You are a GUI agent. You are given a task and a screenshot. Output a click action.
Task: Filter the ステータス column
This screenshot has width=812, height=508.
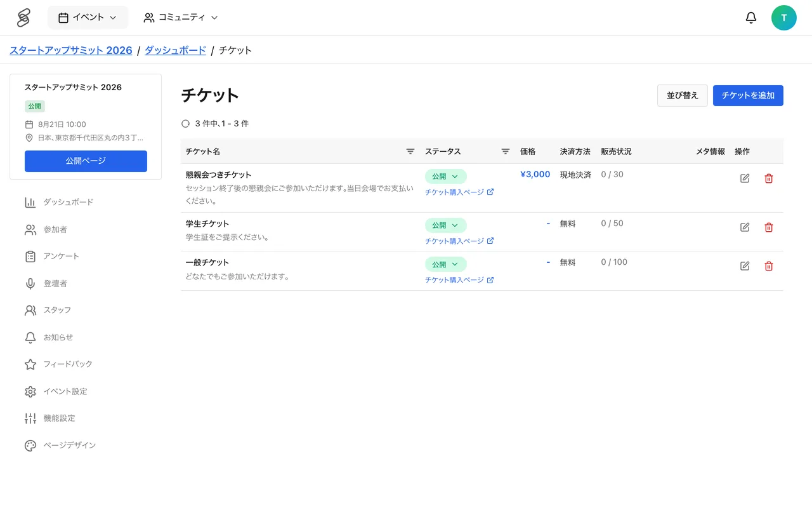[x=506, y=151]
